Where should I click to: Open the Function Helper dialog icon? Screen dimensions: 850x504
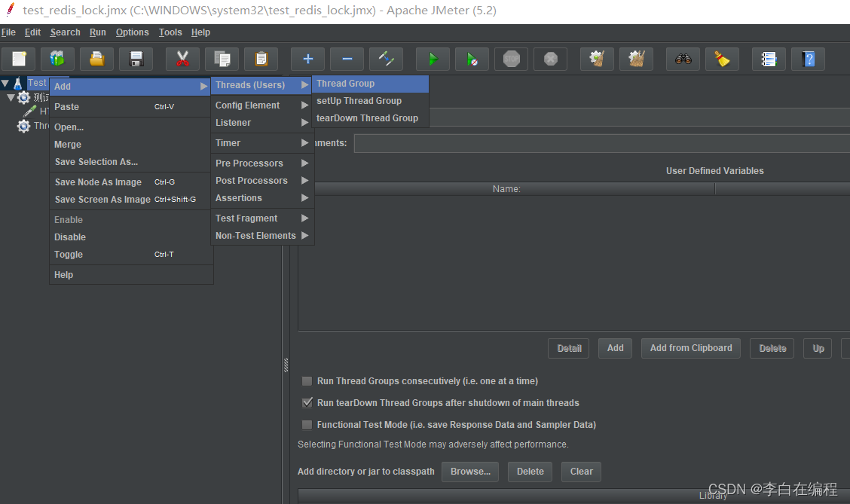[x=769, y=59]
